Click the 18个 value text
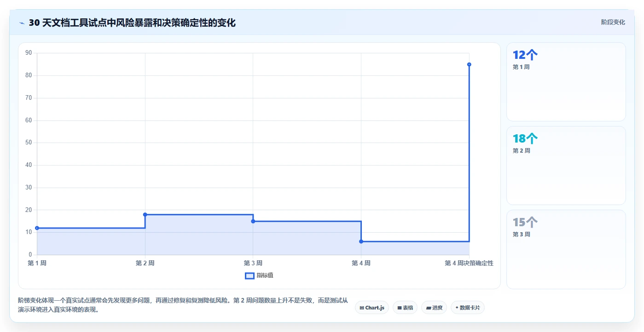 coord(525,138)
